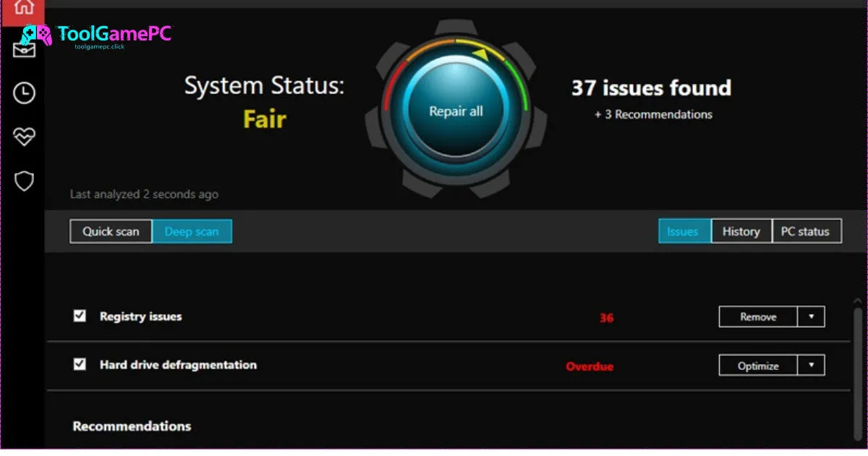Expand the dropdown arrow beside Optimize
The width and height of the screenshot is (868, 456).
pyautogui.click(x=811, y=366)
